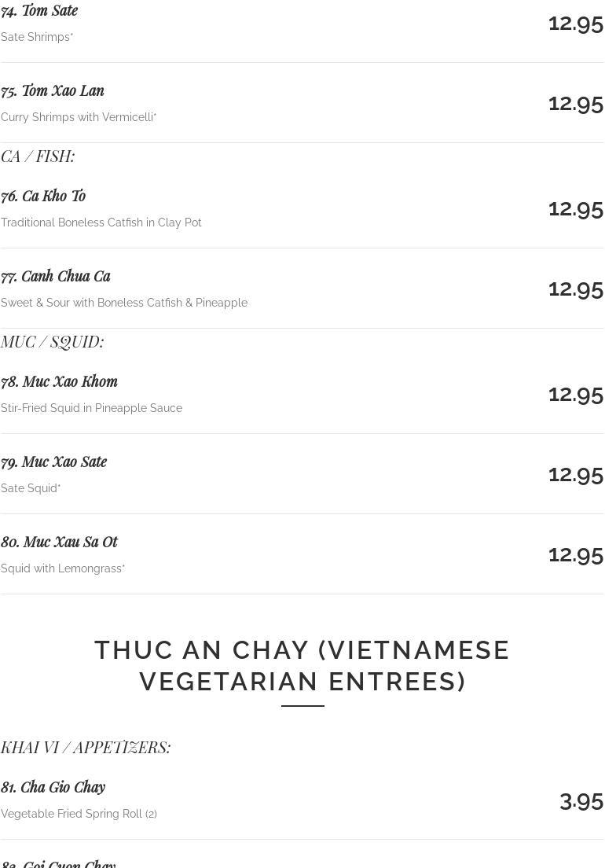Screen dimensions: 605x868
Task: Click the "KHAI VI / APPETIZERS:" subheading
Action: pos(86,747)
